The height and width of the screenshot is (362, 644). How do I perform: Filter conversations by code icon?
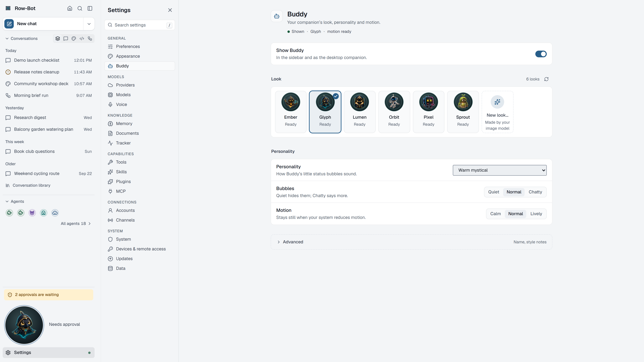82,39
